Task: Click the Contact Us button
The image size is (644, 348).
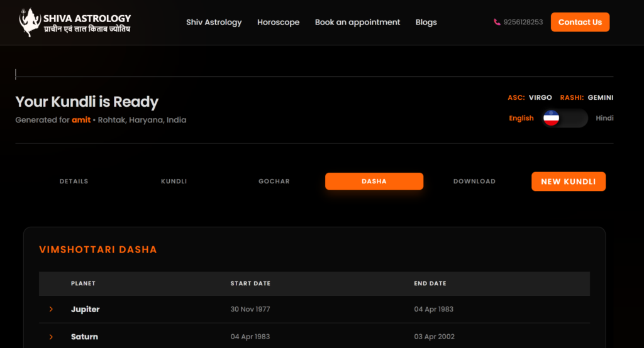Action: 580,22
